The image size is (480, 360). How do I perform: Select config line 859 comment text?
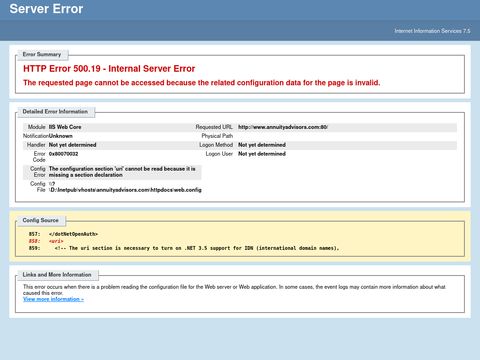197,248
